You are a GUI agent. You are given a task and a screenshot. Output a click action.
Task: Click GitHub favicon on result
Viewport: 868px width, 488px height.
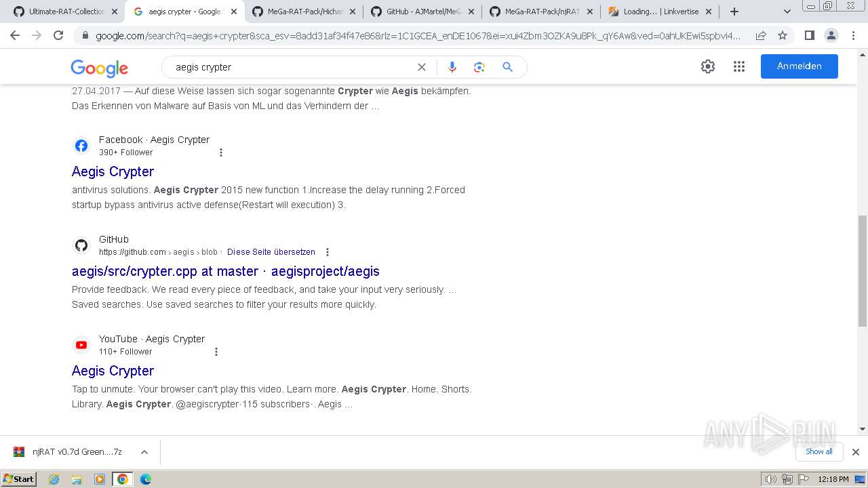(x=81, y=245)
